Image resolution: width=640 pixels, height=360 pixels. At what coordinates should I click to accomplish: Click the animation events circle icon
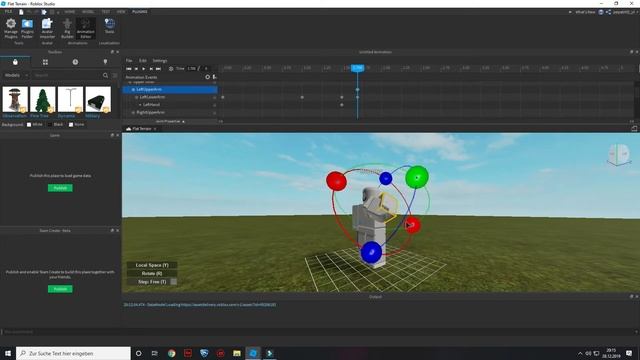[x=207, y=77]
